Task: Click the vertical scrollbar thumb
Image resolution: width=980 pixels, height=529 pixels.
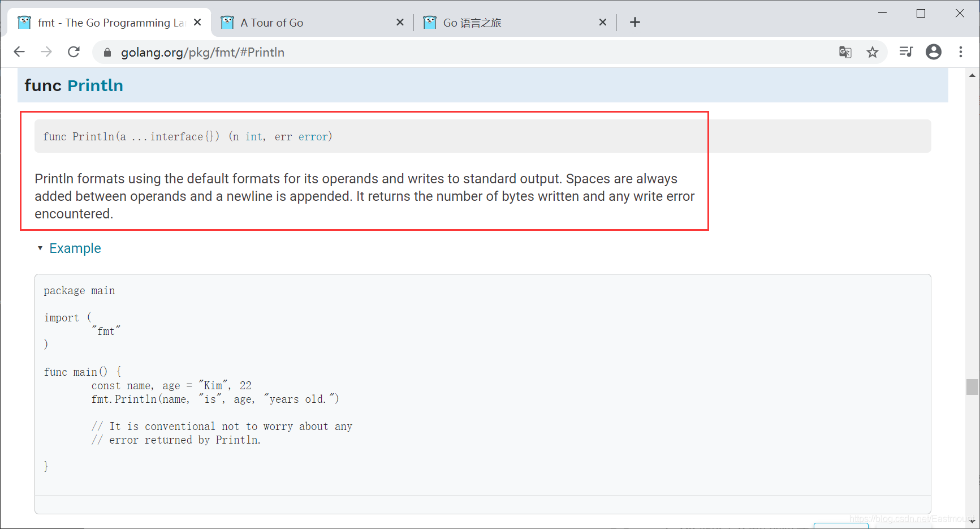Action: click(972, 387)
